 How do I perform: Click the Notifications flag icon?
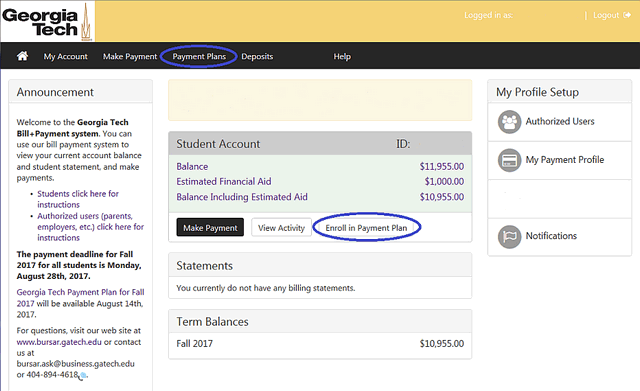click(x=509, y=236)
